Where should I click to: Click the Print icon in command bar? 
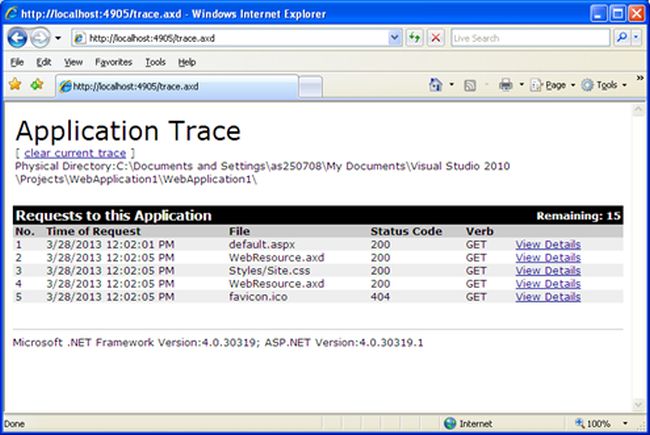click(x=506, y=85)
